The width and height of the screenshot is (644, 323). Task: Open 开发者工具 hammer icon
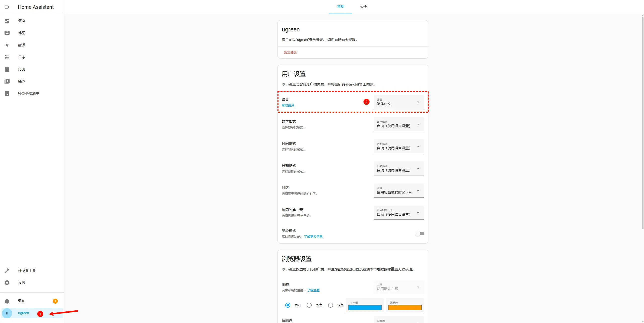[7, 271]
